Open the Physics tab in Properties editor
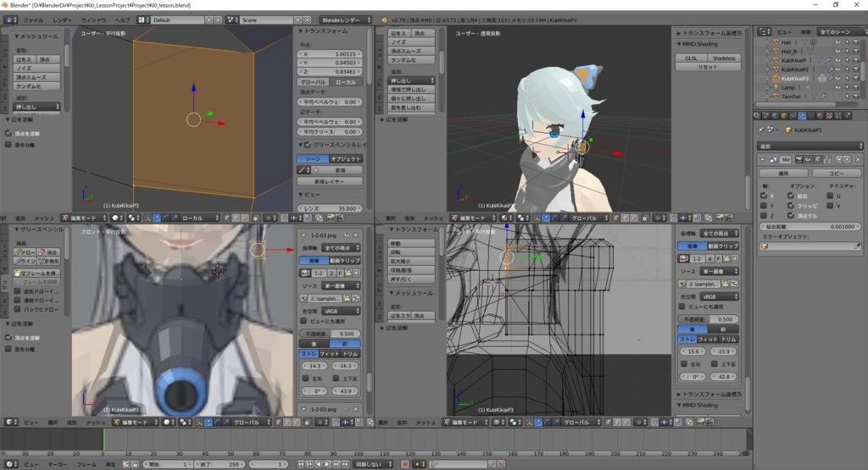Image resolution: width=868 pixels, height=470 pixels. (848, 115)
